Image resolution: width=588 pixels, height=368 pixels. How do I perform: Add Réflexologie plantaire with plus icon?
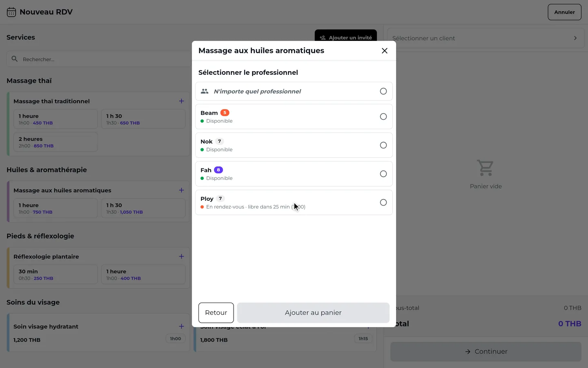181,256
